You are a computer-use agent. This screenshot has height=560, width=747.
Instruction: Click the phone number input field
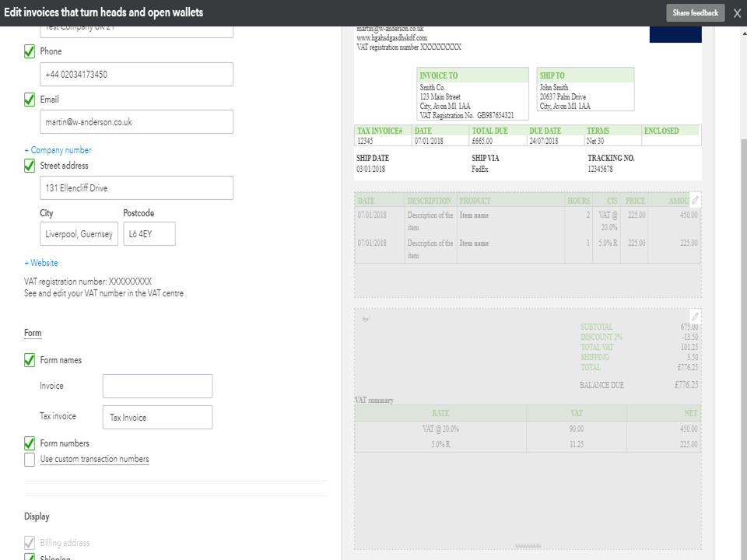tap(136, 75)
